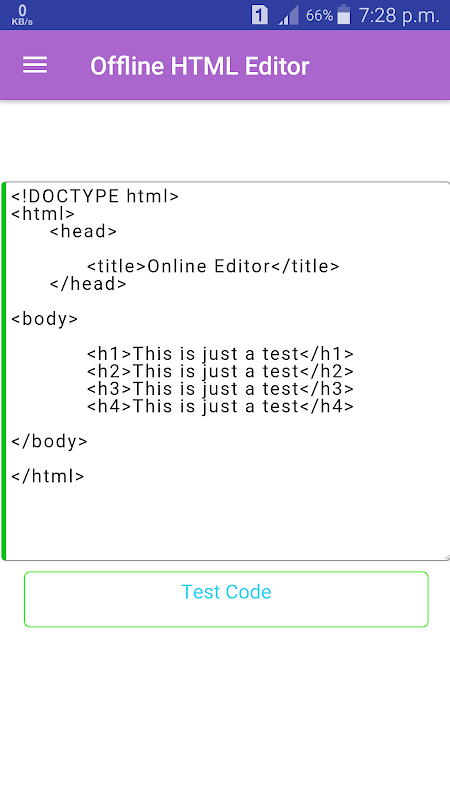Place cursor in the h3 heading line
This screenshot has width=450, height=800.
(x=220, y=389)
